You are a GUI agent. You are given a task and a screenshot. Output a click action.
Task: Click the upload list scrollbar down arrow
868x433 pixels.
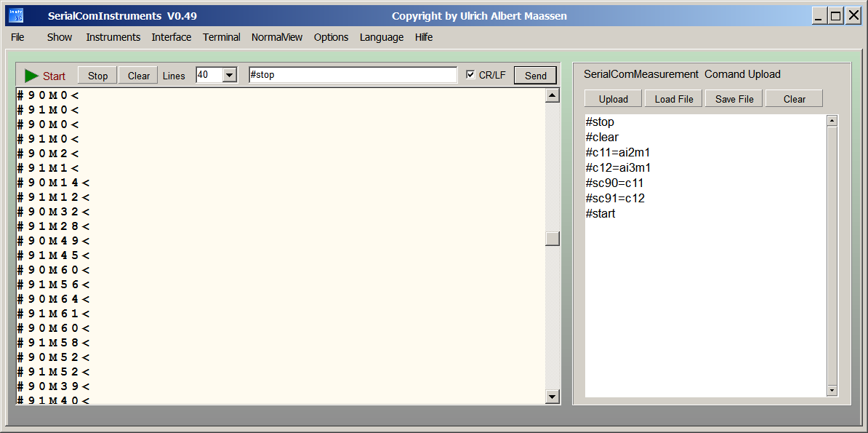click(x=832, y=391)
